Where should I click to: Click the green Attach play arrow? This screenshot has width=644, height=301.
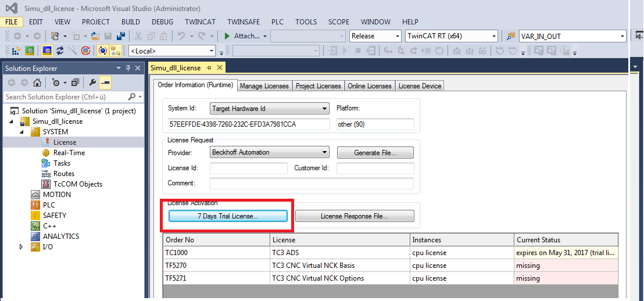pyautogui.click(x=227, y=36)
